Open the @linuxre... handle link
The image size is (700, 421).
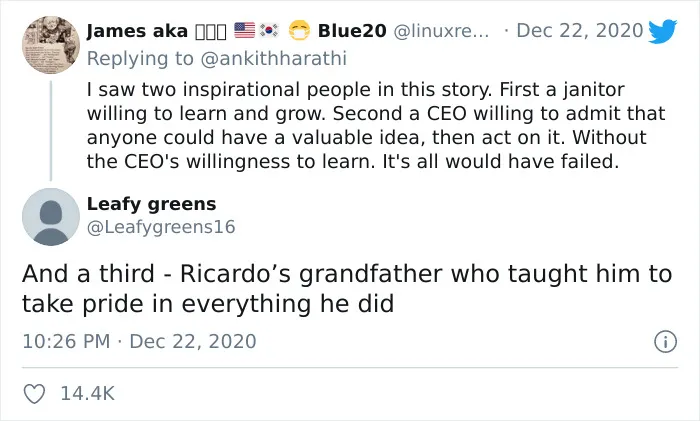pyautogui.click(x=441, y=31)
